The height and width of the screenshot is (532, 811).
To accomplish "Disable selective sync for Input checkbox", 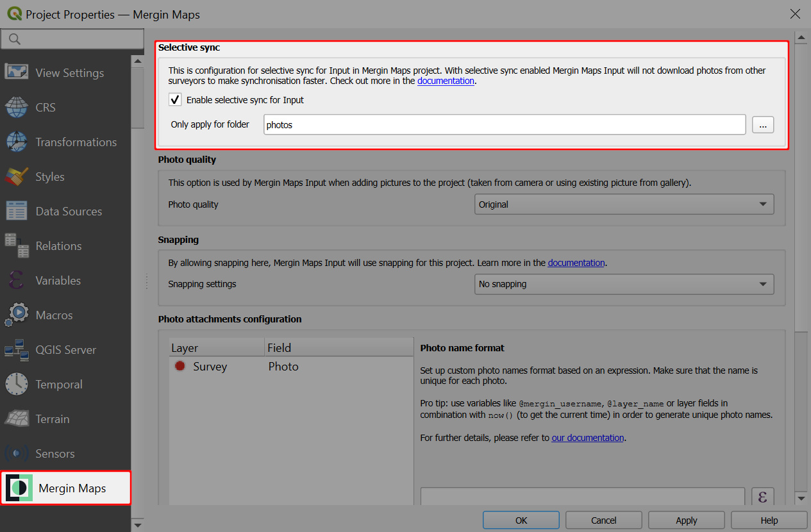I will [x=175, y=100].
